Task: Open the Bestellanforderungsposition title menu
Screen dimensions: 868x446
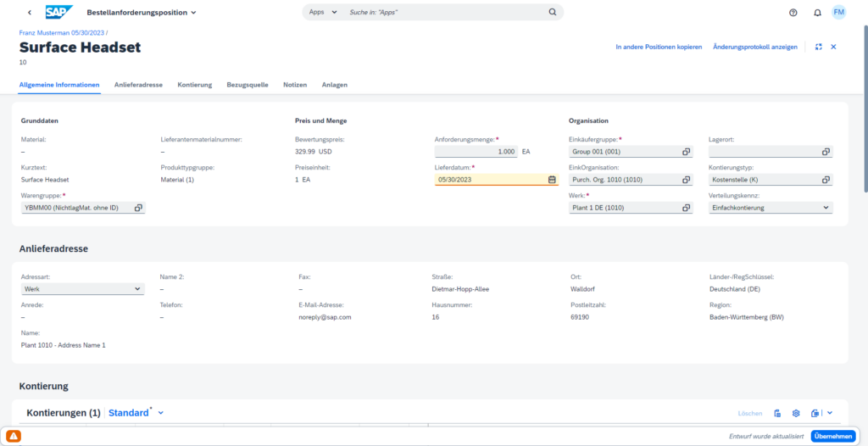Action: [x=142, y=12]
